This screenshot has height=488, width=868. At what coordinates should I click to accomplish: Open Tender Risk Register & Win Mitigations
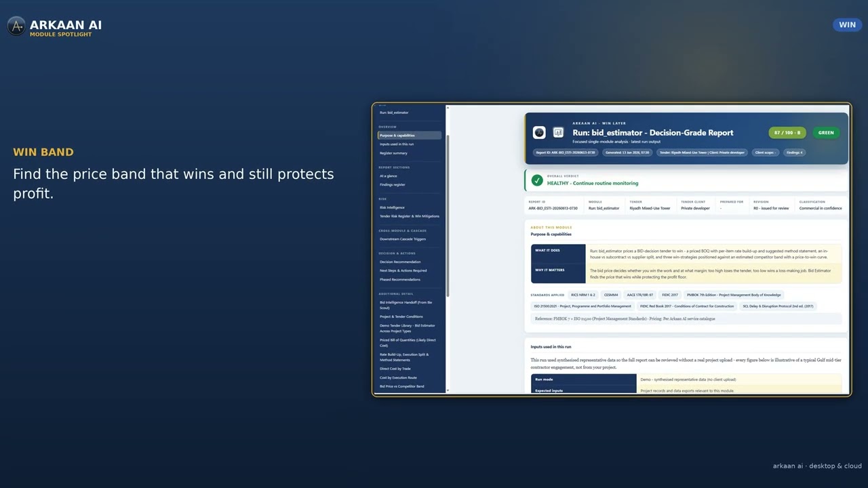(410, 216)
